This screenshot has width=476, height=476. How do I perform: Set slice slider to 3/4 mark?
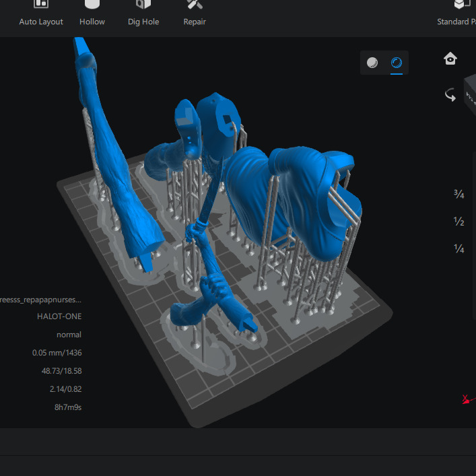(458, 194)
